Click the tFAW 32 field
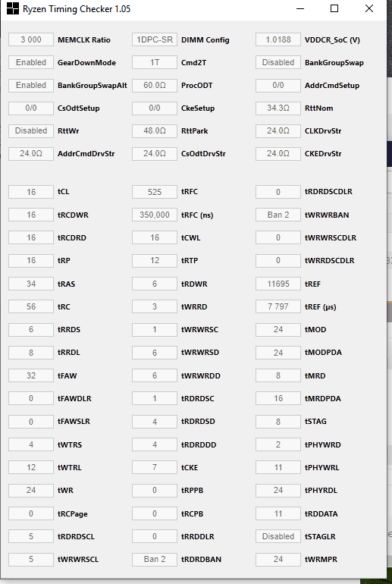 pos(31,375)
